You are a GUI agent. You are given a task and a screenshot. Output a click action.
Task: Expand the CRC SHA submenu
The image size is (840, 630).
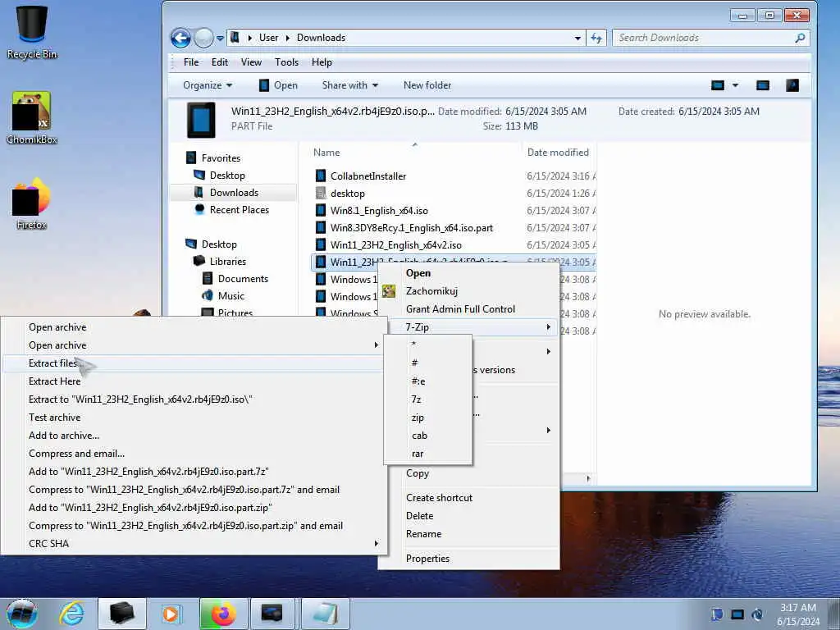click(376, 543)
